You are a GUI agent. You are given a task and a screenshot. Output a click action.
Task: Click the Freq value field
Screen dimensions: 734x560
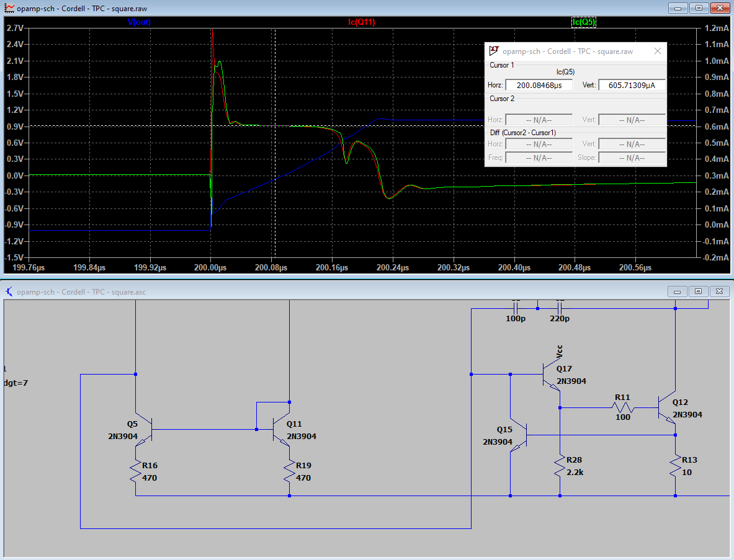tap(539, 158)
